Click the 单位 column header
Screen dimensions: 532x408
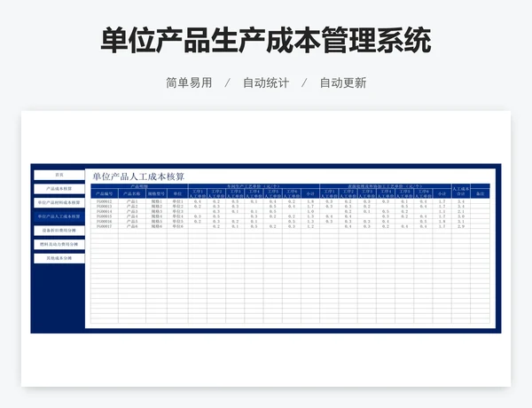click(x=177, y=194)
